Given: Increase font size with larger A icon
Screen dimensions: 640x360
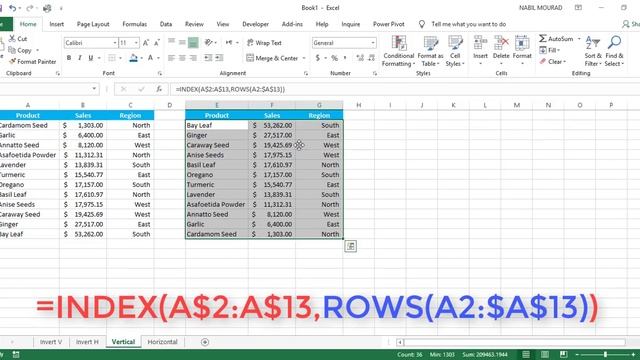Looking at the screenshot, I should [146, 42].
